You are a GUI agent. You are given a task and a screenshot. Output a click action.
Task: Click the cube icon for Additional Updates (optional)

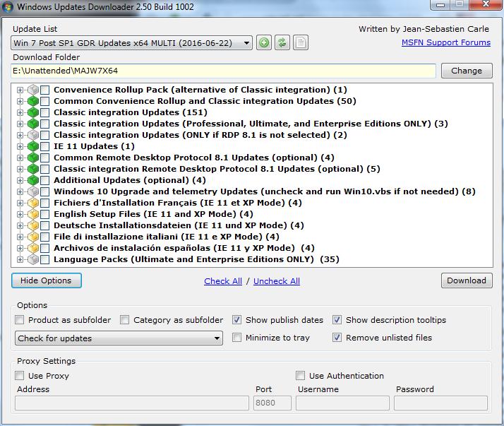[33, 180]
